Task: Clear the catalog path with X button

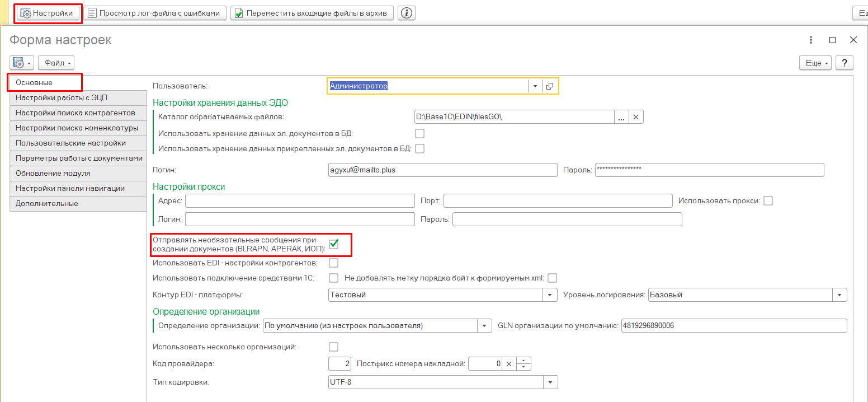Action: coord(636,117)
